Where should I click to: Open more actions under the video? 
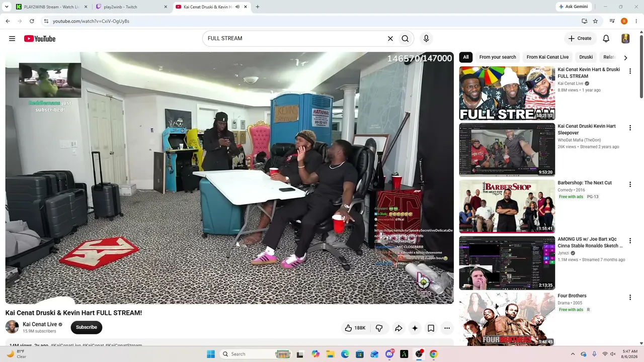447,328
